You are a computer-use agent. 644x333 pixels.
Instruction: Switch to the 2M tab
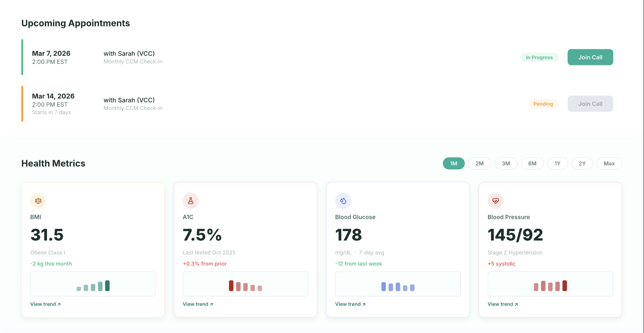[480, 163]
